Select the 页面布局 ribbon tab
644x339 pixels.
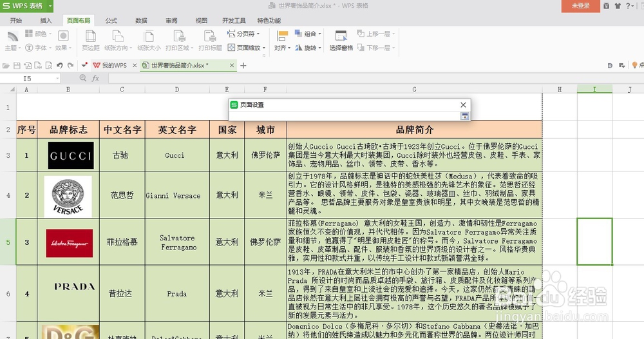pyautogui.click(x=79, y=21)
